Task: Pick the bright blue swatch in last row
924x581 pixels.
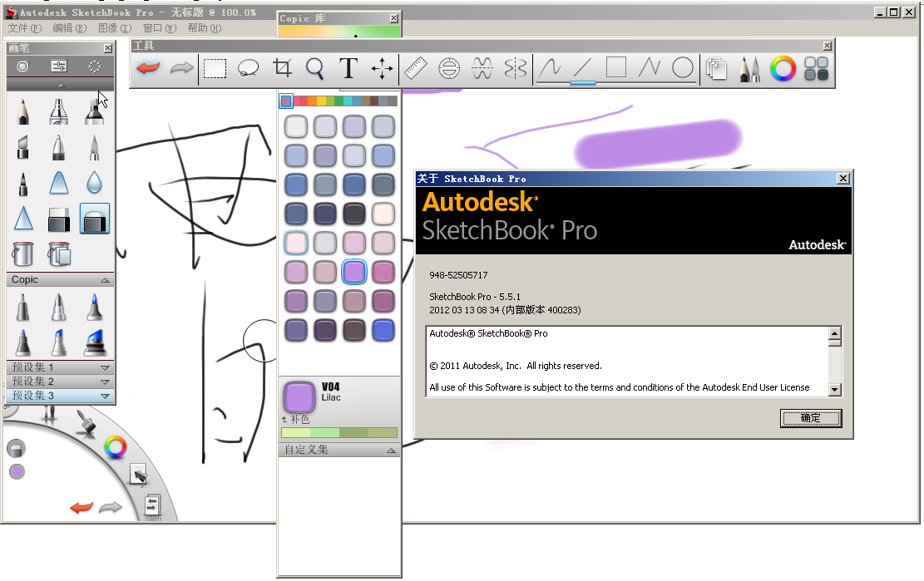Action: (383, 330)
